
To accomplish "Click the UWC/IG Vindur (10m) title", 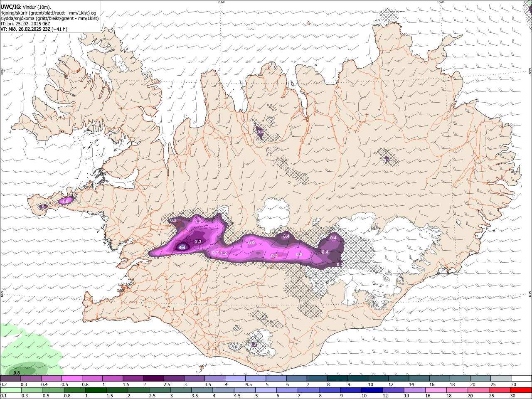I will (26, 7).
